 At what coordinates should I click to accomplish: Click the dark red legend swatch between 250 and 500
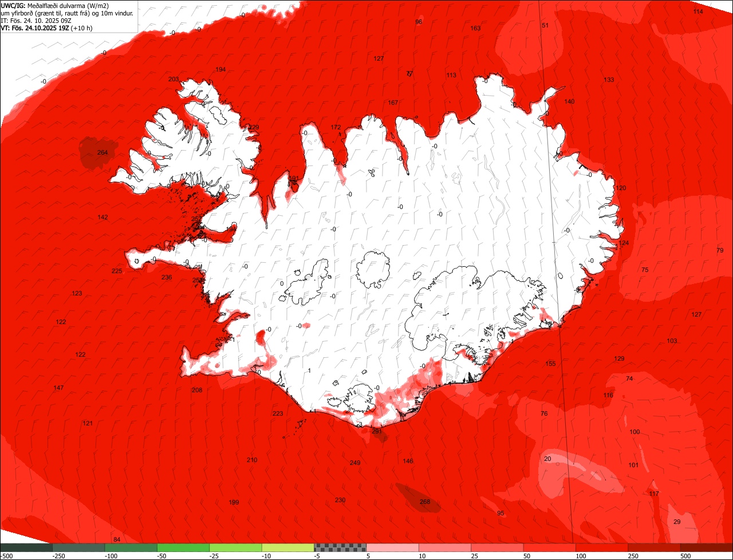pyautogui.click(x=654, y=547)
